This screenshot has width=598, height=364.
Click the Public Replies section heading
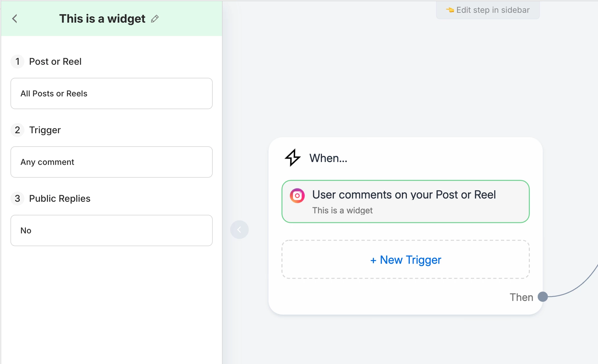[x=60, y=199]
